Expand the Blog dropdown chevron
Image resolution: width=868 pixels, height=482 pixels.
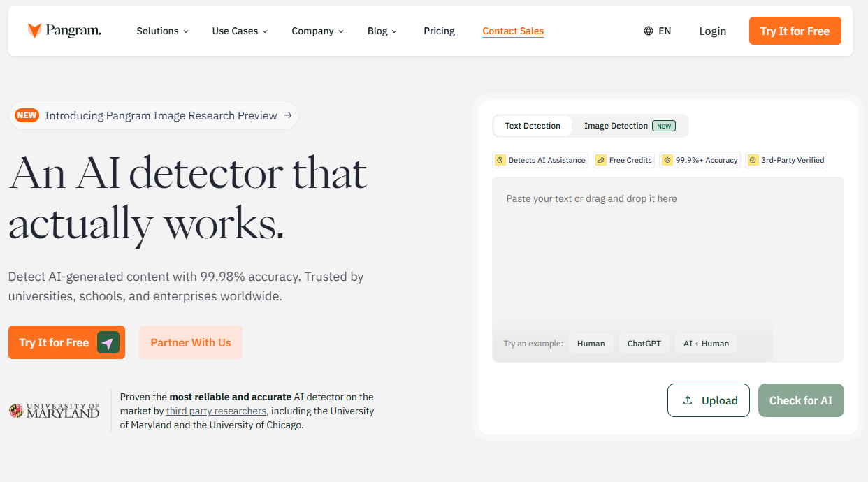tap(394, 31)
